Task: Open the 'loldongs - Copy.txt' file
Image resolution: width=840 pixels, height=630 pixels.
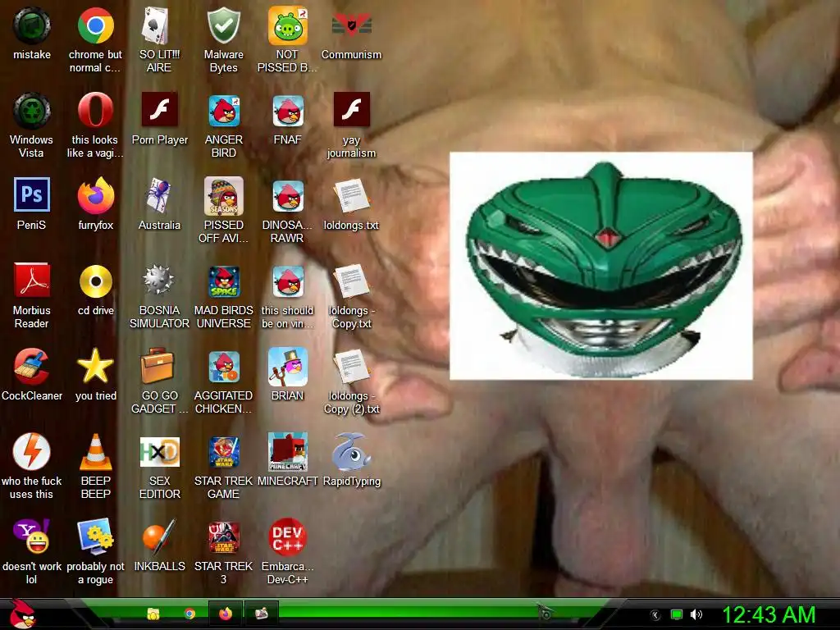Action: pos(351,281)
